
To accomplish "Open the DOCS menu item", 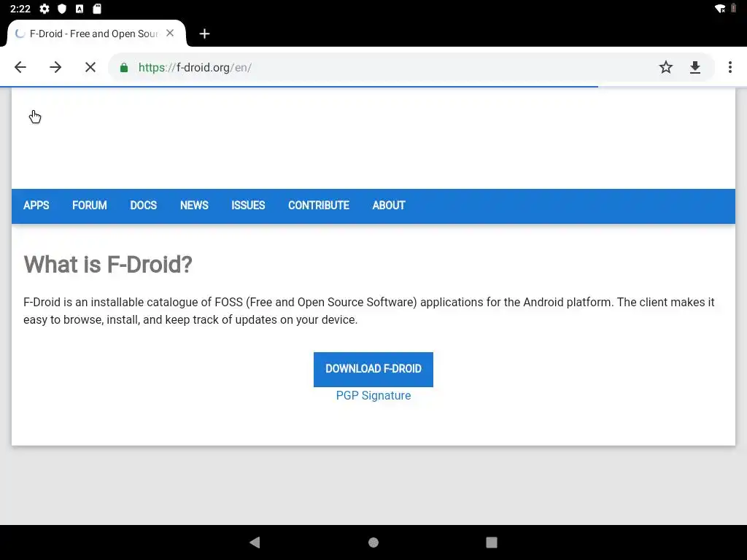I will tap(144, 205).
